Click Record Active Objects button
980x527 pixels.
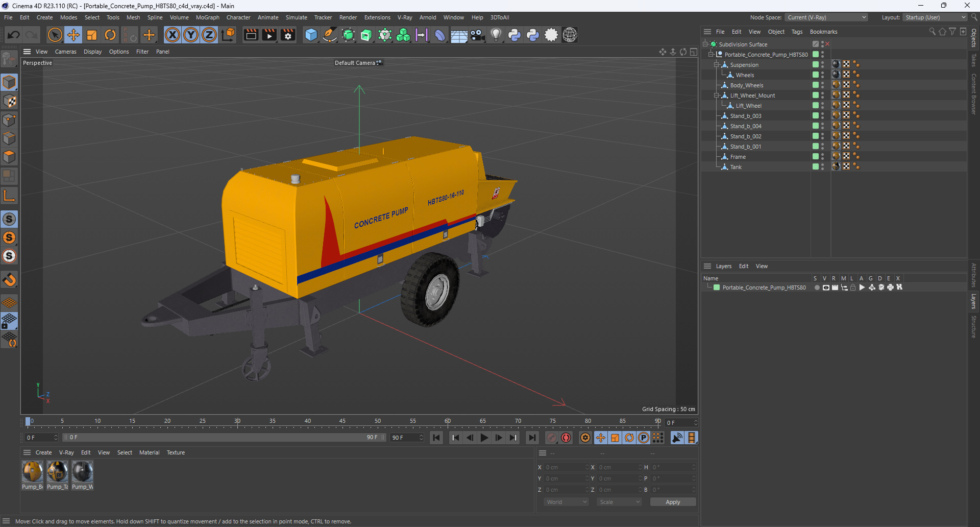click(x=552, y=438)
